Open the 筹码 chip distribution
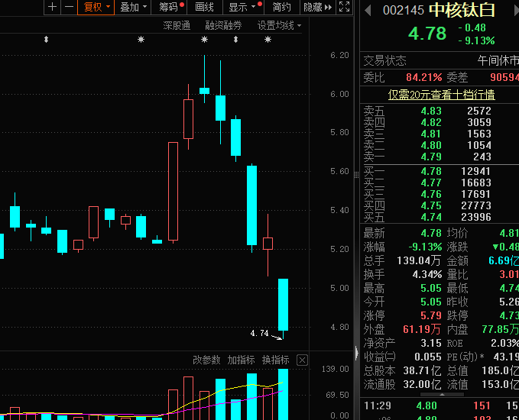The image size is (519, 420). (169, 7)
